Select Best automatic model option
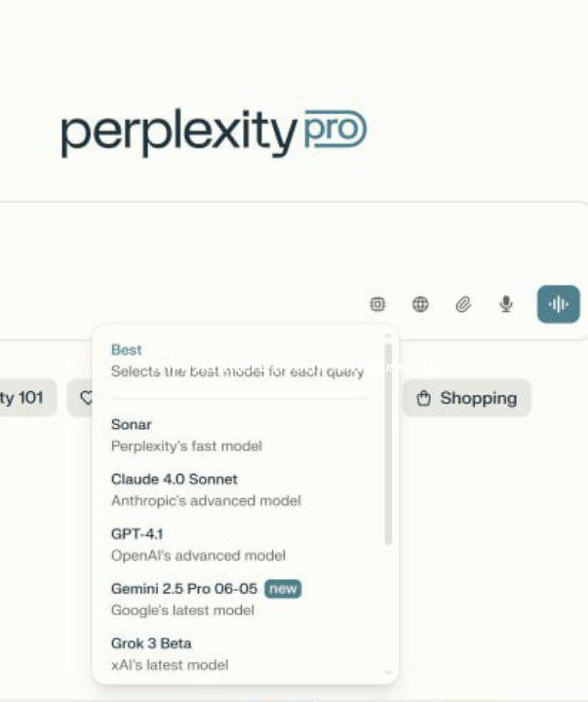The width and height of the screenshot is (588, 702). pyautogui.click(x=237, y=361)
